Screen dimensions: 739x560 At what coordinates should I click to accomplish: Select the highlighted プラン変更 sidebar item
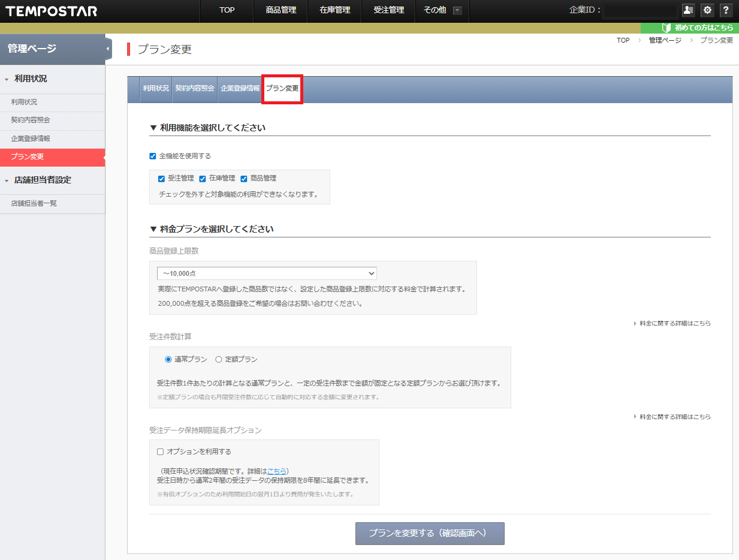click(52, 157)
